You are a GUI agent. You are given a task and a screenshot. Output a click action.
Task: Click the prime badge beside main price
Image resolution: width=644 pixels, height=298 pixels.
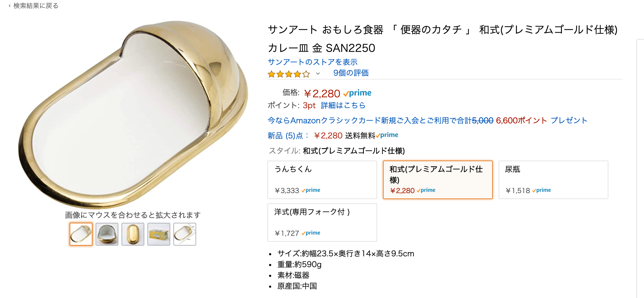tap(357, 93)
